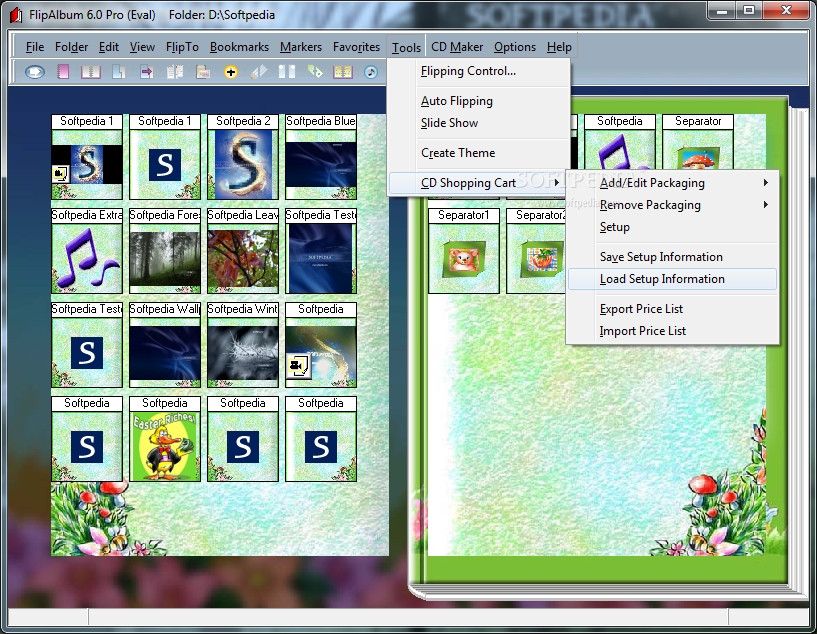Open the Markers menu

301,47
